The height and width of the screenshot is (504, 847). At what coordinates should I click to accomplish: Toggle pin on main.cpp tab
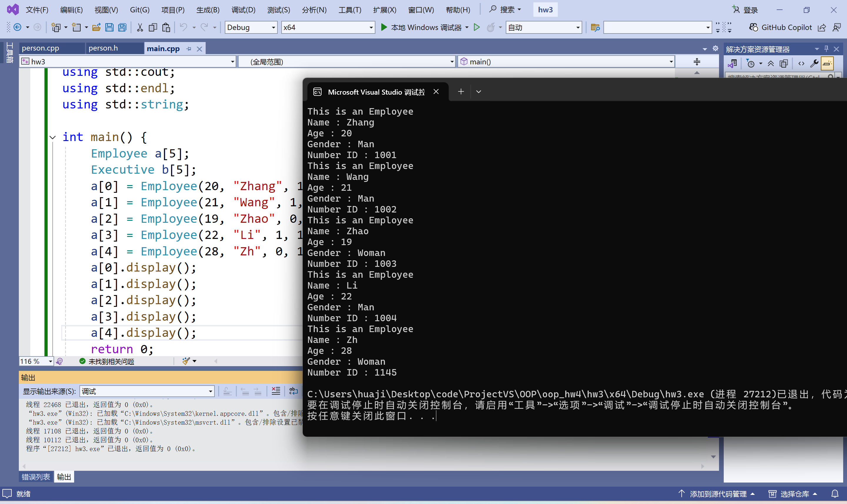(x=189, y=49)
